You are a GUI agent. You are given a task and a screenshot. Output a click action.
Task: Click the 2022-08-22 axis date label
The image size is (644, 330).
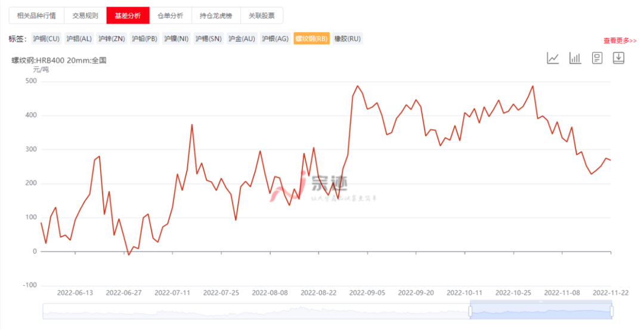click(x=318, y=292)
